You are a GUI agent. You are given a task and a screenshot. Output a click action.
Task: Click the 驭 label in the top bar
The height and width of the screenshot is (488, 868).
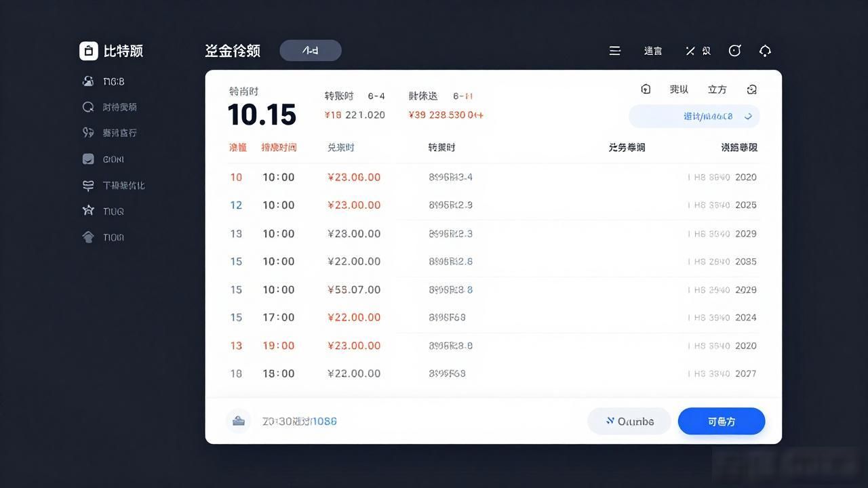(x=707, y=51)
